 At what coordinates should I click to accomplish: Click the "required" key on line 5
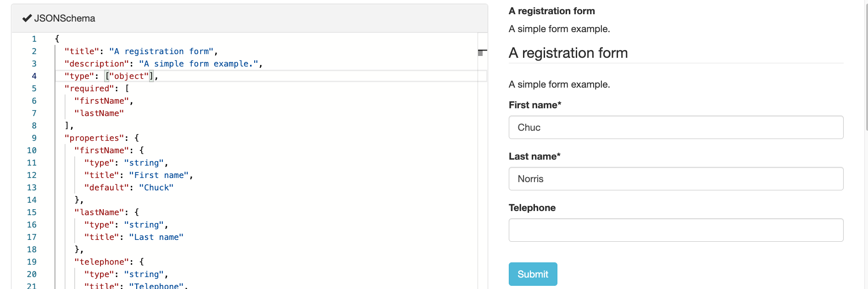pyautogui.click(x=89, y=89)
